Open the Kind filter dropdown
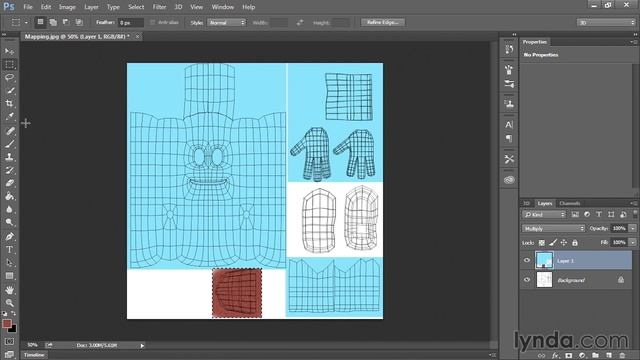The width and height of the screenshot is (640, 360). [x=544, y=214]
